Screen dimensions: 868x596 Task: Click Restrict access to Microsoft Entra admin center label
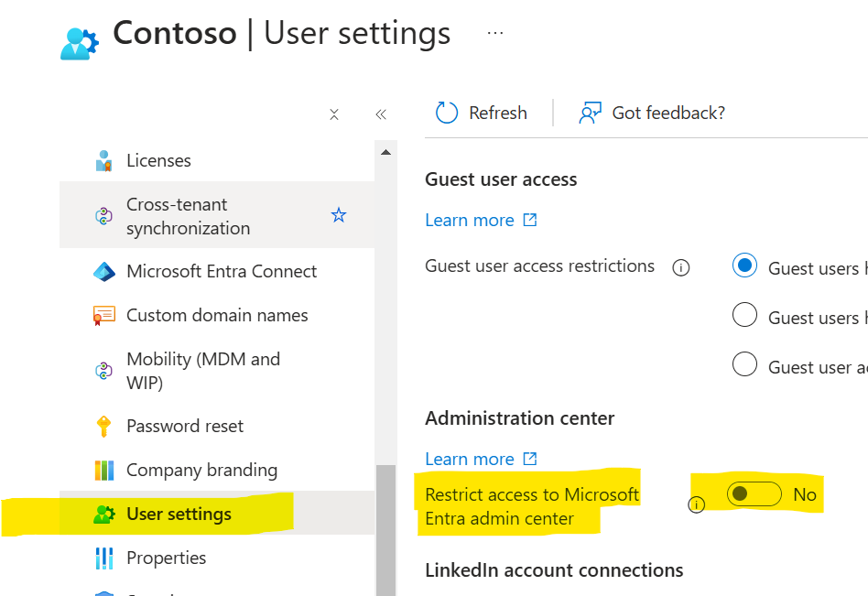coord(532,506)
